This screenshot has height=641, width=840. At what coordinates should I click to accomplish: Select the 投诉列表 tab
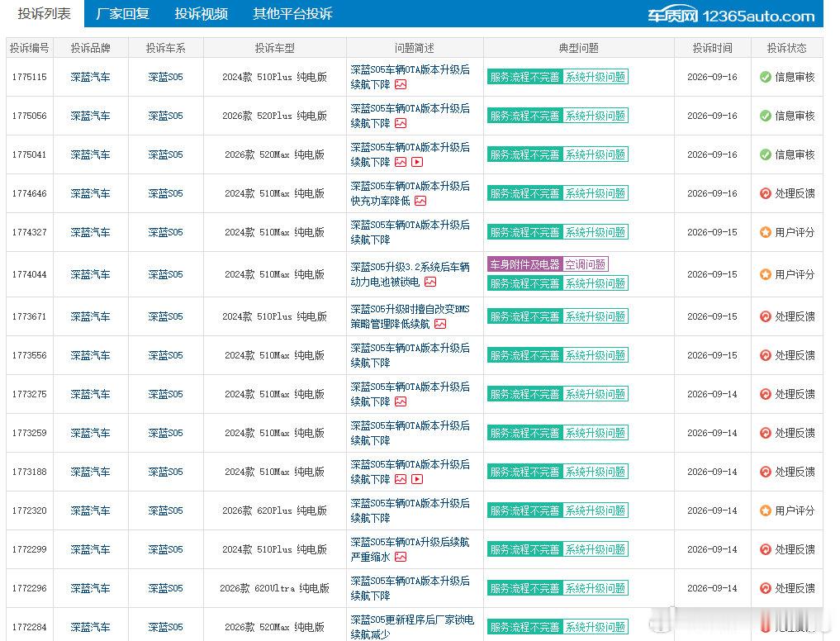click(44, 13)
